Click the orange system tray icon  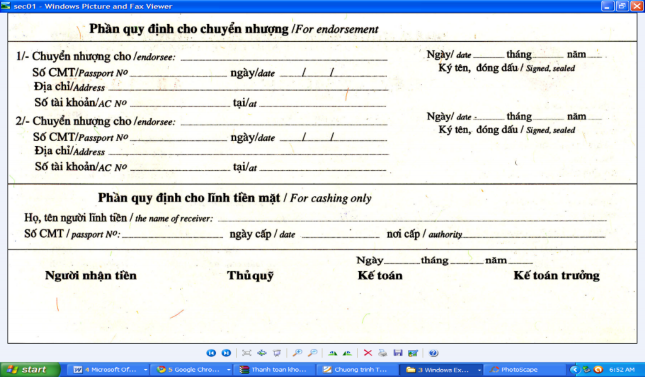pos(599,370)
